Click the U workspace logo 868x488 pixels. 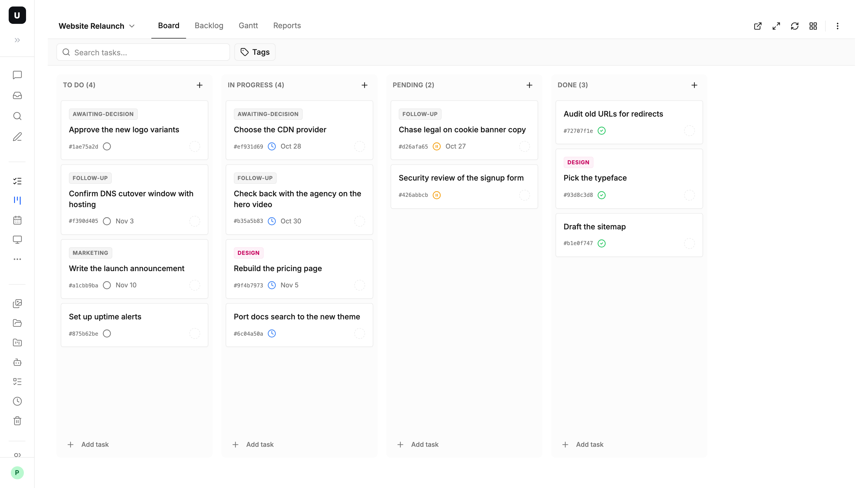click(x=17, y=15)
